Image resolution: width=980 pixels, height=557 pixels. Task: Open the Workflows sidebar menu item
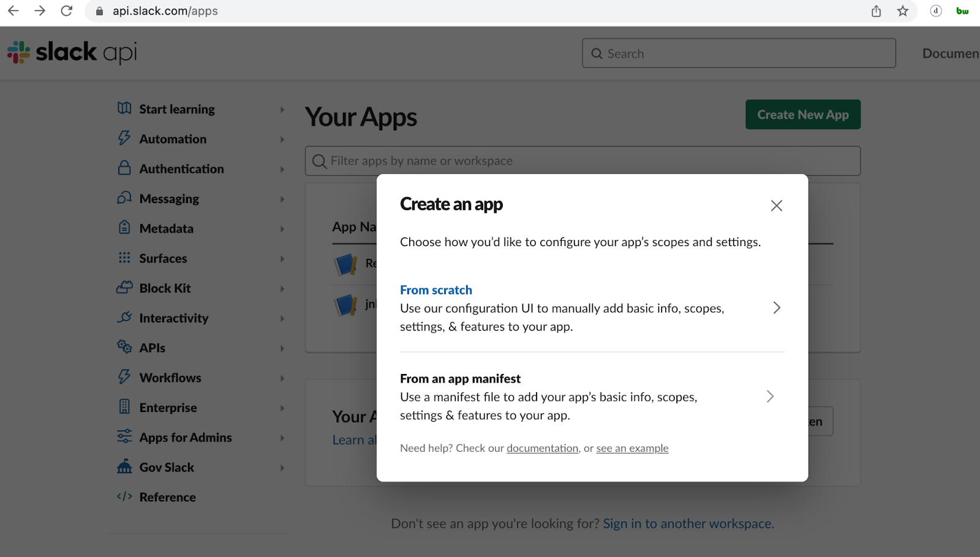coord(170,378)
